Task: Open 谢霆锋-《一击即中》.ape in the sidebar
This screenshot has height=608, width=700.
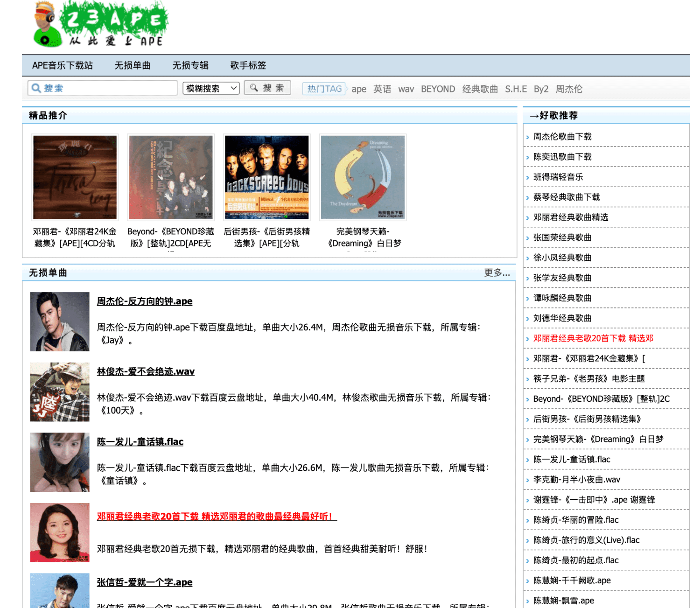Action: (x=594, y=500)
